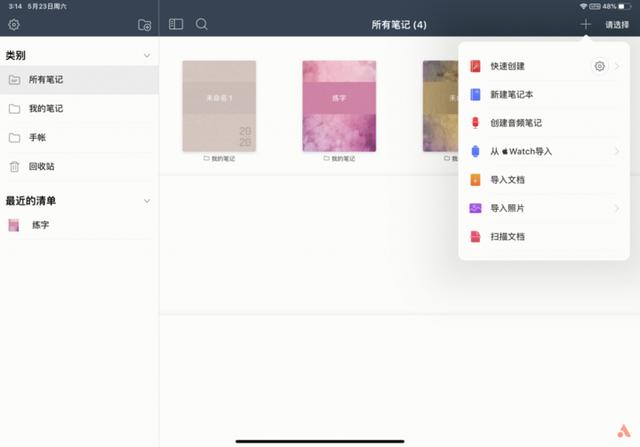Choose 导入照片 menu item
The width and height of the screenshot is (640, 447).
(x=544, y=208)
